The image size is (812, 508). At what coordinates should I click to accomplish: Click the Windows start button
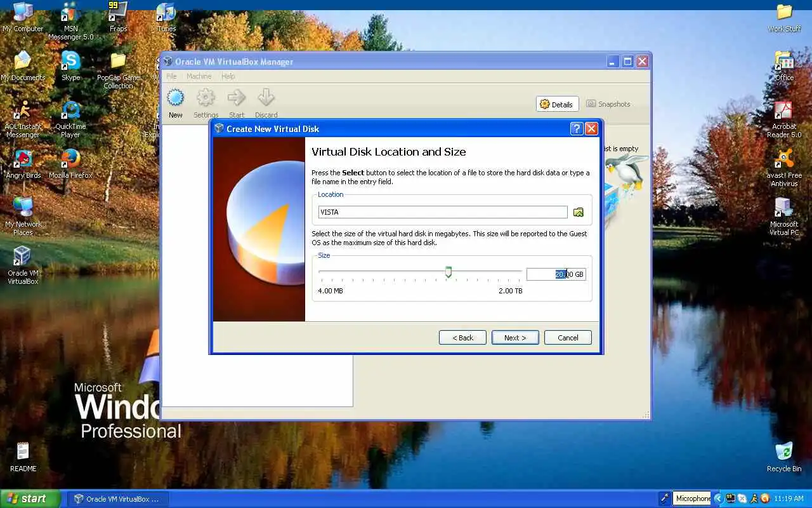30,498
